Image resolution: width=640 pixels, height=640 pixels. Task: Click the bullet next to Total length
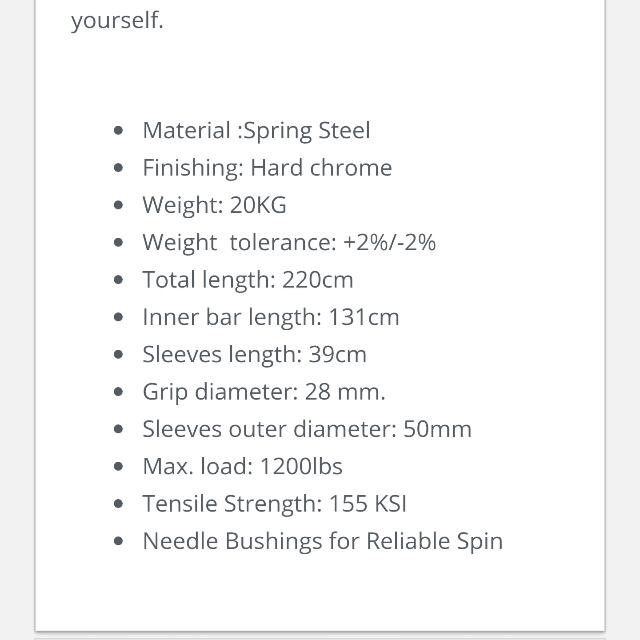[118, 280]
